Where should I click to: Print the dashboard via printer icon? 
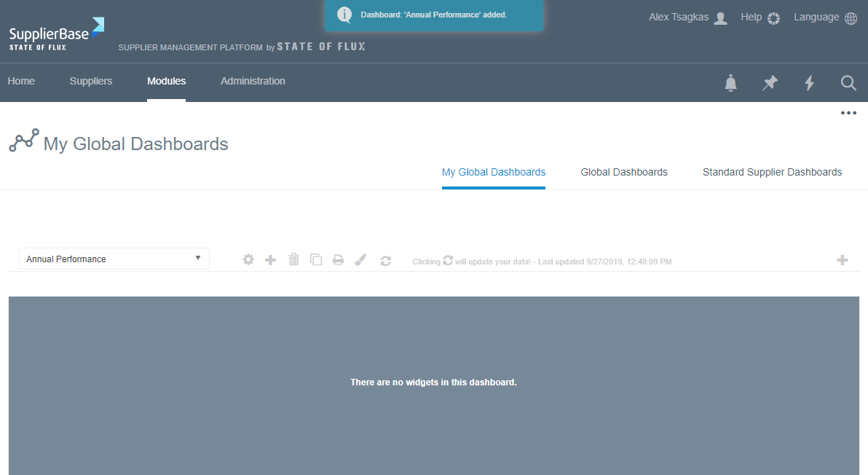pos(338,259)
